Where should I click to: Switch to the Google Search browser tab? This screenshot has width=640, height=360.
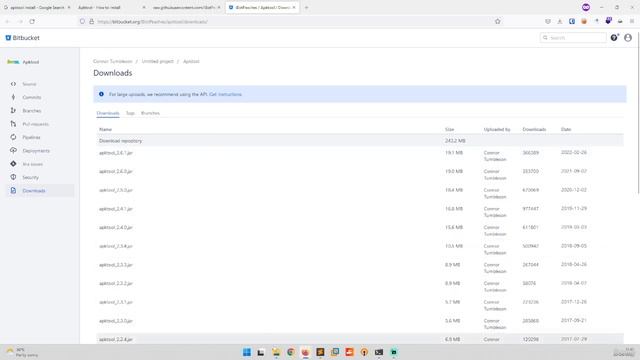pos(37,7)
